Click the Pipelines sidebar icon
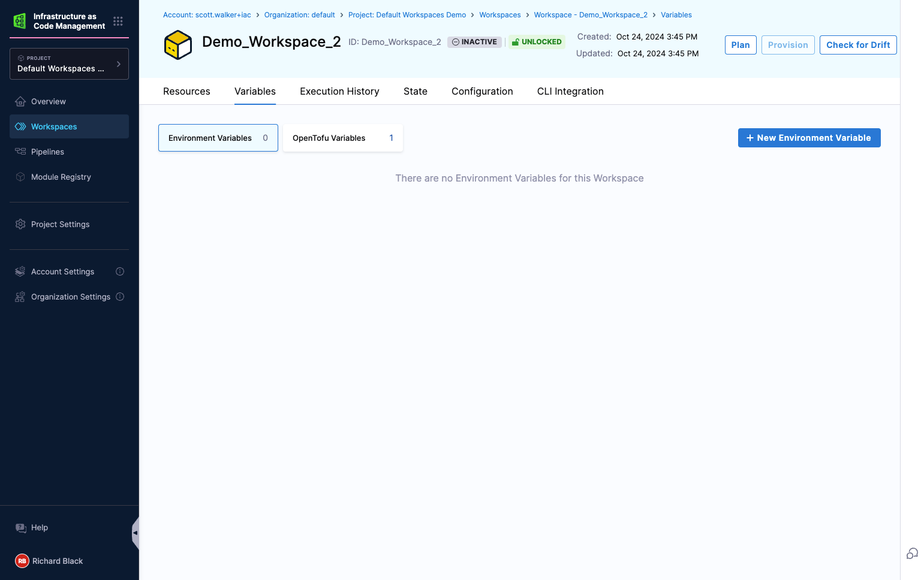 coord(20,152)
